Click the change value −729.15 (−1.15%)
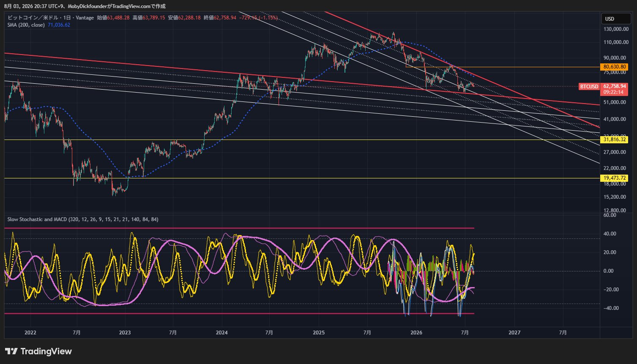 (x=258, y=18)
